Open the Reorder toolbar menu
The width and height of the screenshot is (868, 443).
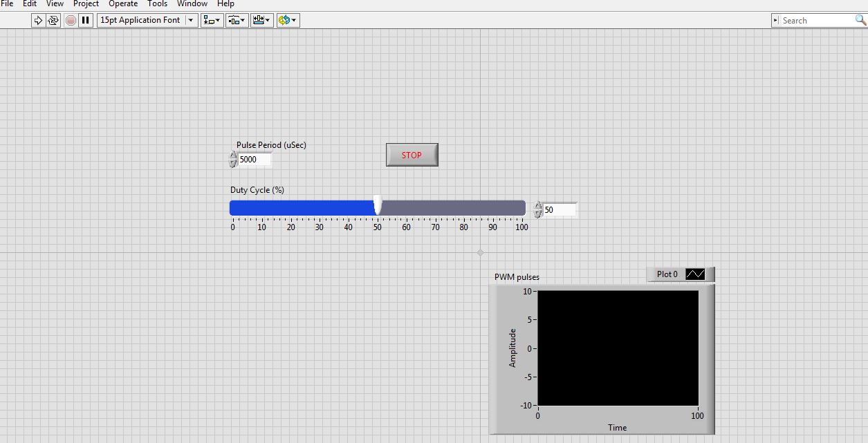pos(287,20)
